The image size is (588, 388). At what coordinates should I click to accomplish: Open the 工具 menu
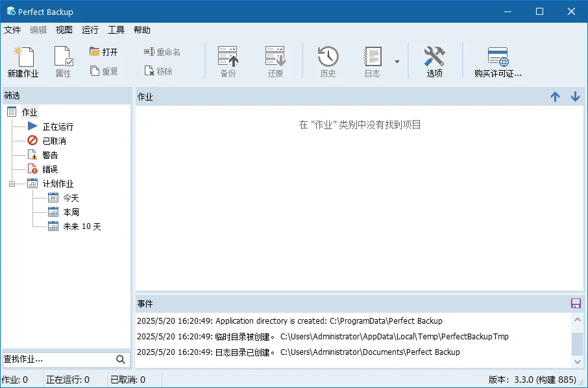coord(116,30)
